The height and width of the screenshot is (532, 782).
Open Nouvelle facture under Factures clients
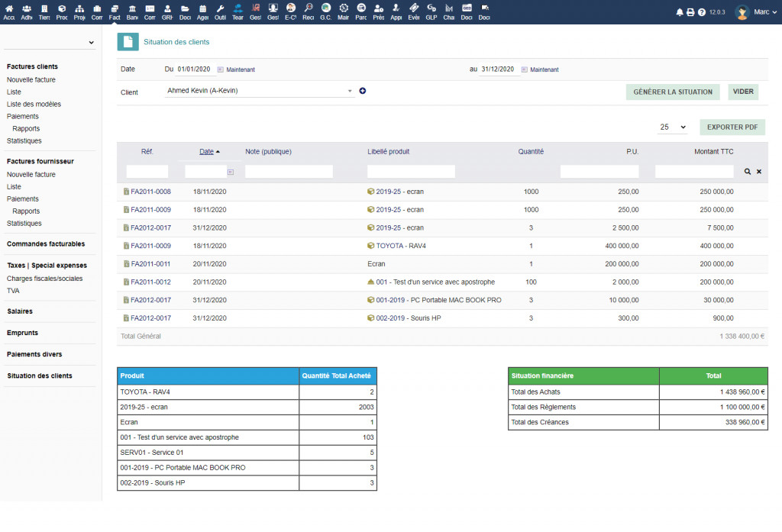[x=31, y=79]
